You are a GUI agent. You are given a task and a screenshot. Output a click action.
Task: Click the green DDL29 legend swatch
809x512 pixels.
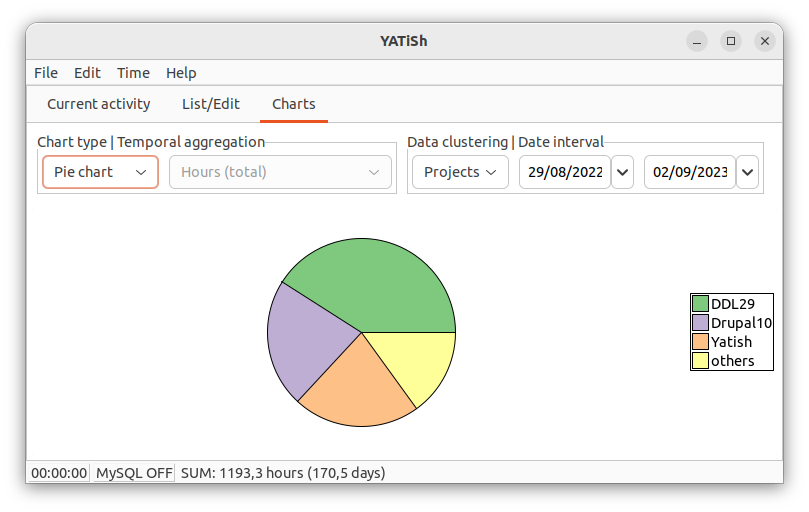(700, 303)
